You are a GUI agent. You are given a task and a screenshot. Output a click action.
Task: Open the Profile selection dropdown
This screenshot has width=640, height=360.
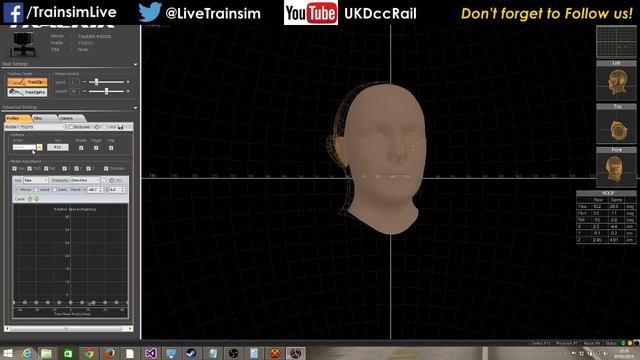point(42,127)
